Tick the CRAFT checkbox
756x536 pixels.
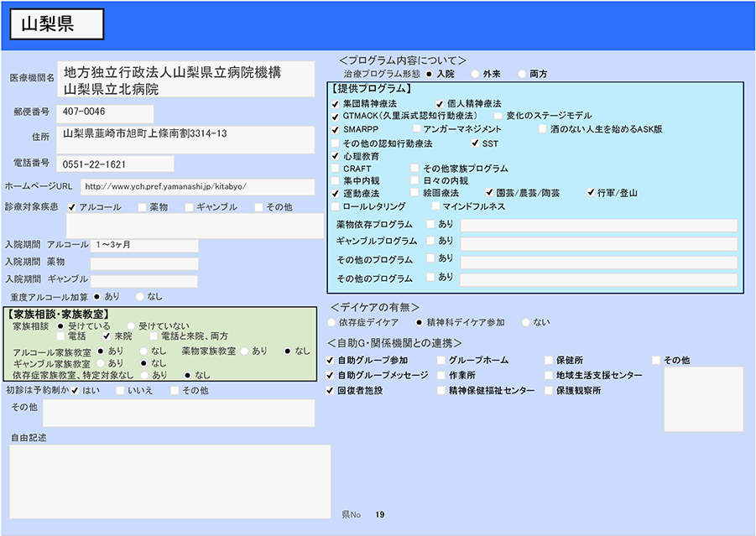coord(336,169)
